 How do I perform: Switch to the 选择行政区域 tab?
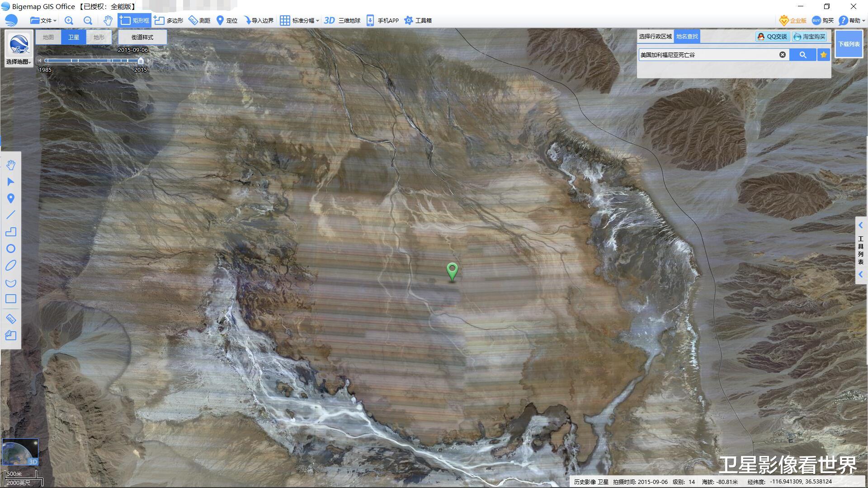(x=655, y=37)
